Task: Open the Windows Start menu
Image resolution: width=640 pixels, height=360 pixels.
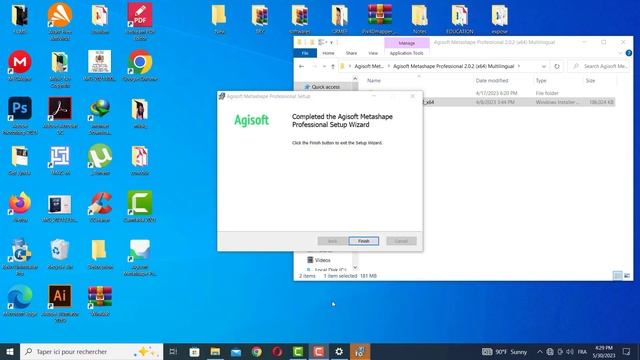Action: pos(10,351)
